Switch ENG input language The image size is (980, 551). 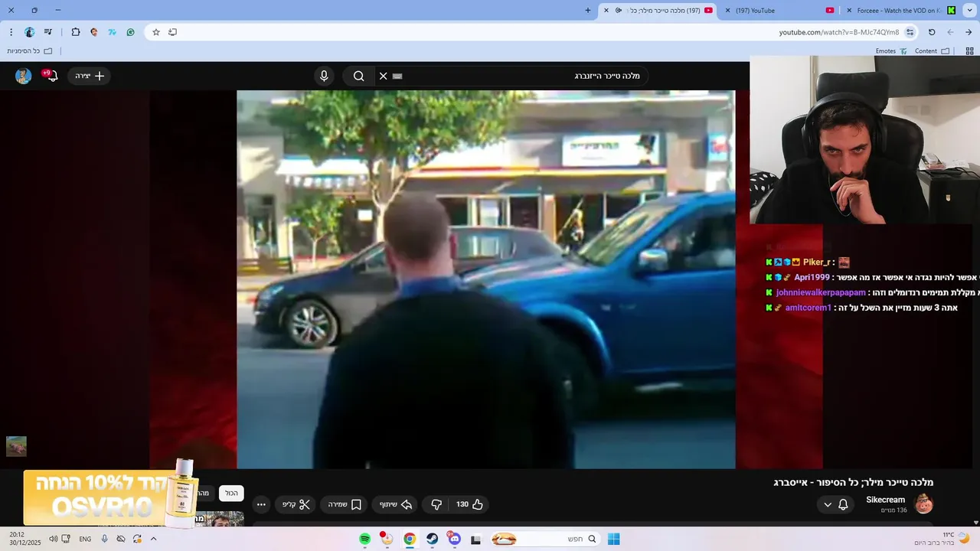[85, 539]
